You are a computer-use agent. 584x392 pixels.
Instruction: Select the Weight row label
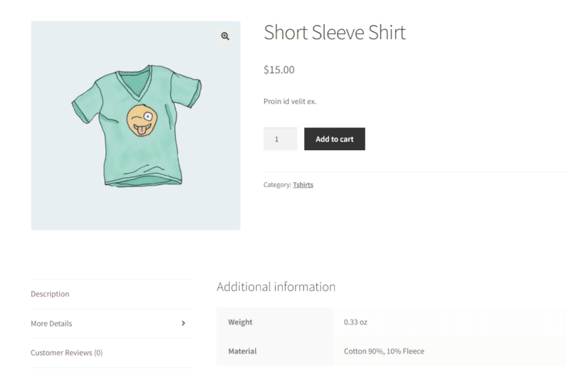(240, 322)
